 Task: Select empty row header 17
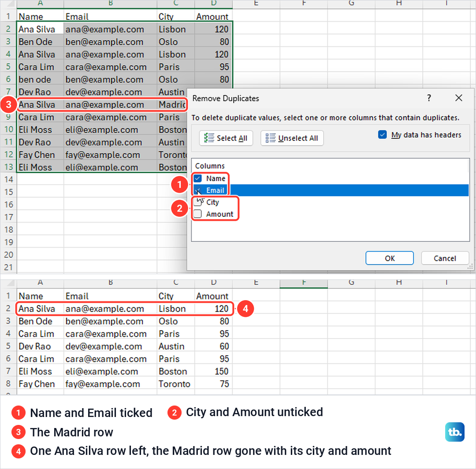8,217
